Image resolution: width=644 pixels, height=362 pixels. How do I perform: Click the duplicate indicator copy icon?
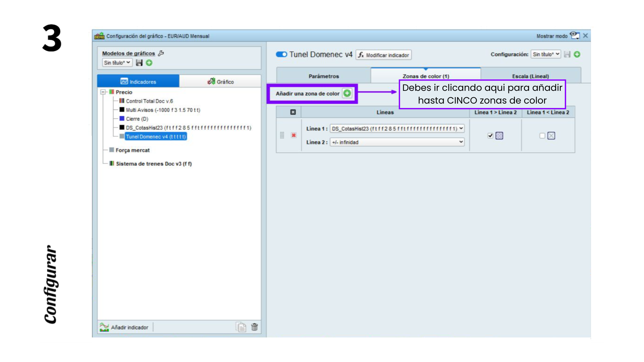coord(241,327)
